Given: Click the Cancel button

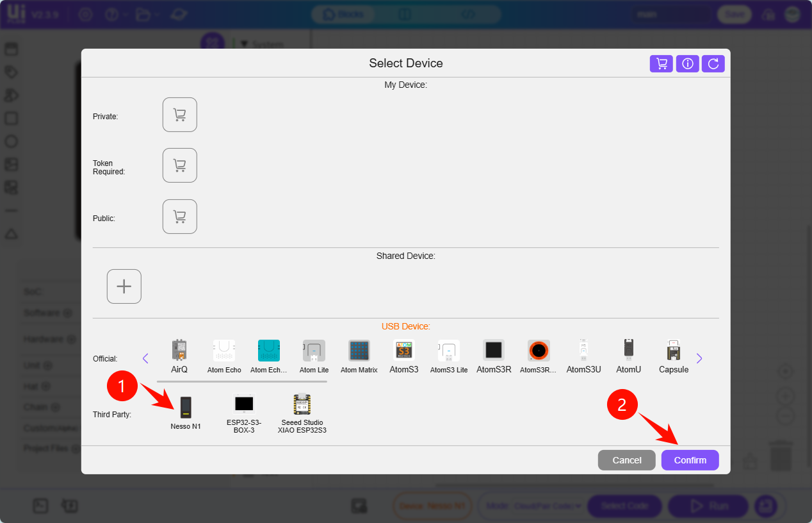Looking at the screenshot, I should [626, 460].
